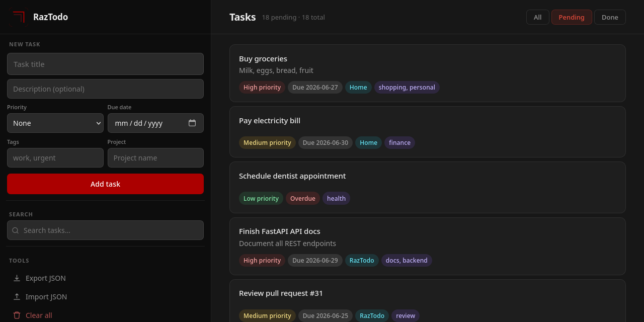Open the due date calendar picker icon
The height and width of the screenshot is (322, 644).
(x=192, y=123)
